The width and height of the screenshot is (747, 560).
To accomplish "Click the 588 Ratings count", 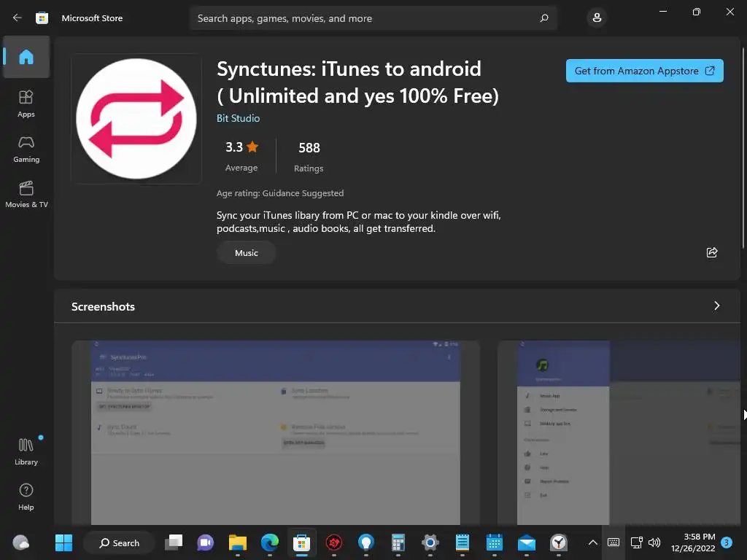I will 309,156.
